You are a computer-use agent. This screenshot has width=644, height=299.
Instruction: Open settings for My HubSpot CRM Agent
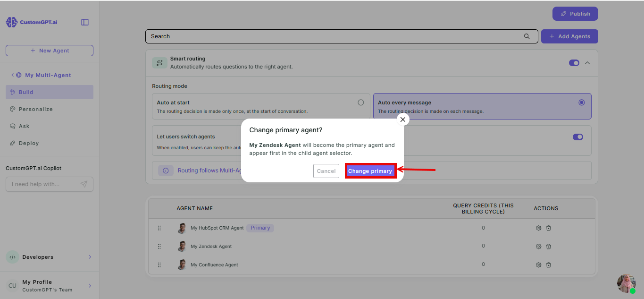click(x=539, y=228)
